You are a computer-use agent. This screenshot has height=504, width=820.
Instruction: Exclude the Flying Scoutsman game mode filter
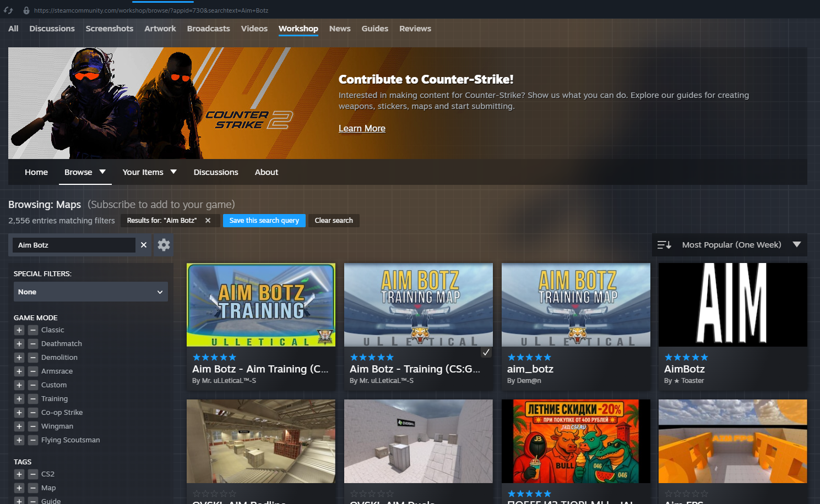(x=33, y=440)
